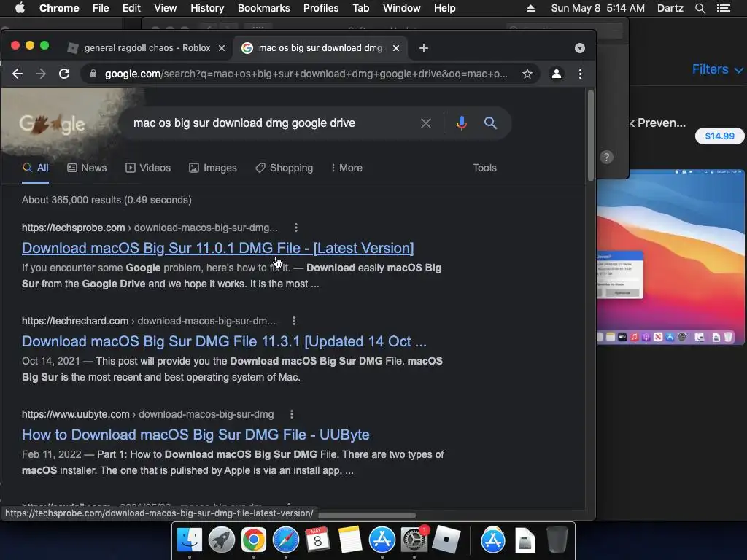Open the Help menu
The height and width of the screenshot is (560, 747).
pyautogui.click(x=444, y=8)
